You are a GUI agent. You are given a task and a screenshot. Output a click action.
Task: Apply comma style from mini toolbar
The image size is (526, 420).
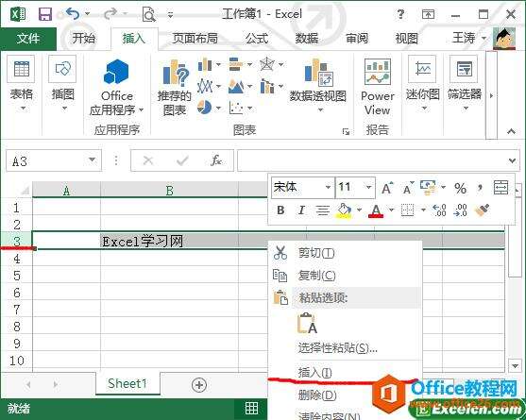tap(480, 189)
